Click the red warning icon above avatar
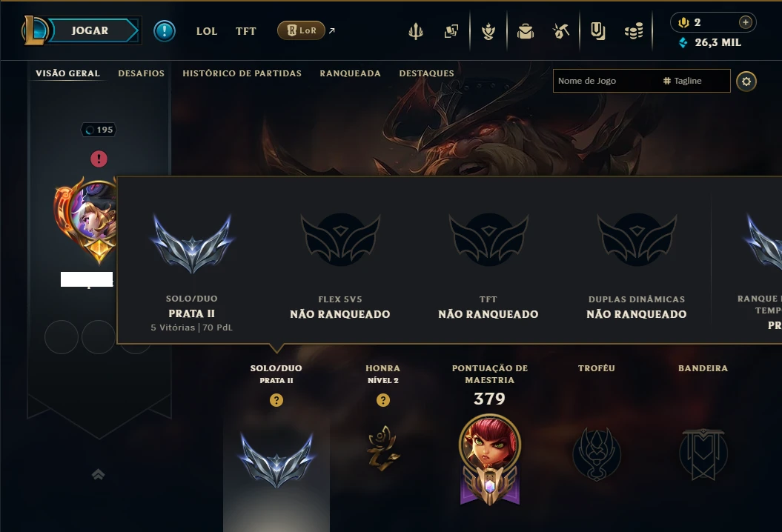This screenshot has height=532, width=782. click(x=99, y=159)
